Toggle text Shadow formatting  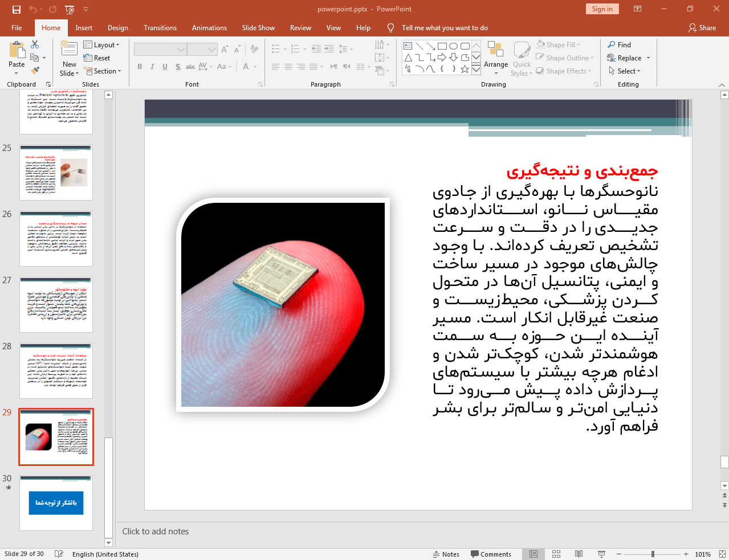pyautogui.click(x=178, y=67)
